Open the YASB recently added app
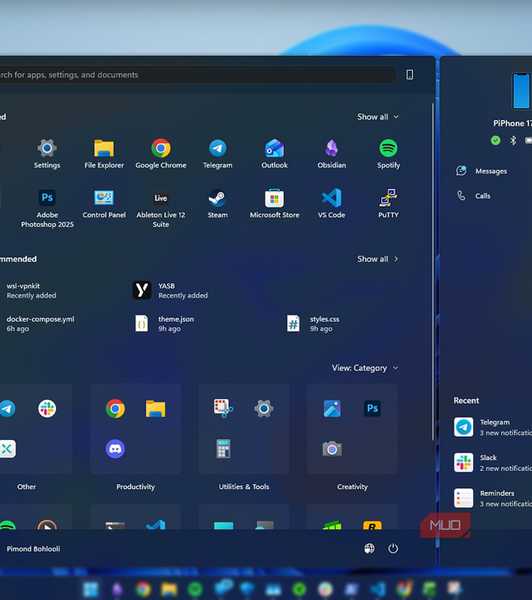Screen dimensions: 532x600 click(x=170, y=290)
